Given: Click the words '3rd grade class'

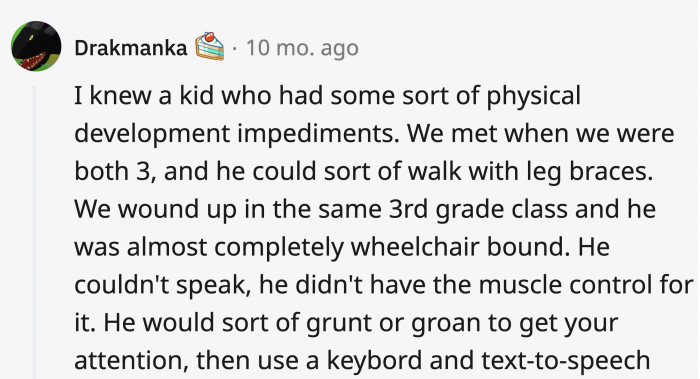Looking at the screenshot, I should pyautogui.click(x=478, y=209).
